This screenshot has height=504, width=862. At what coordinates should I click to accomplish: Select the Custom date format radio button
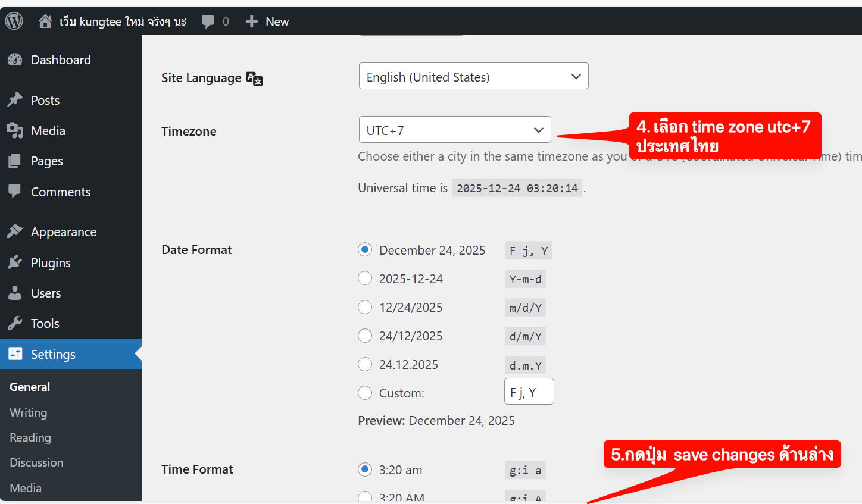pos(365,393)
